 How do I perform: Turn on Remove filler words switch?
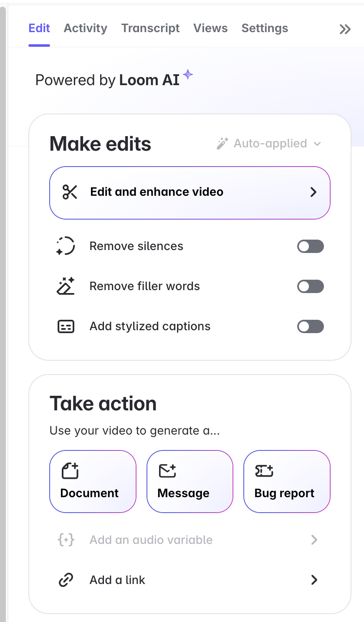pyautogui.click(x=311, y=286)
